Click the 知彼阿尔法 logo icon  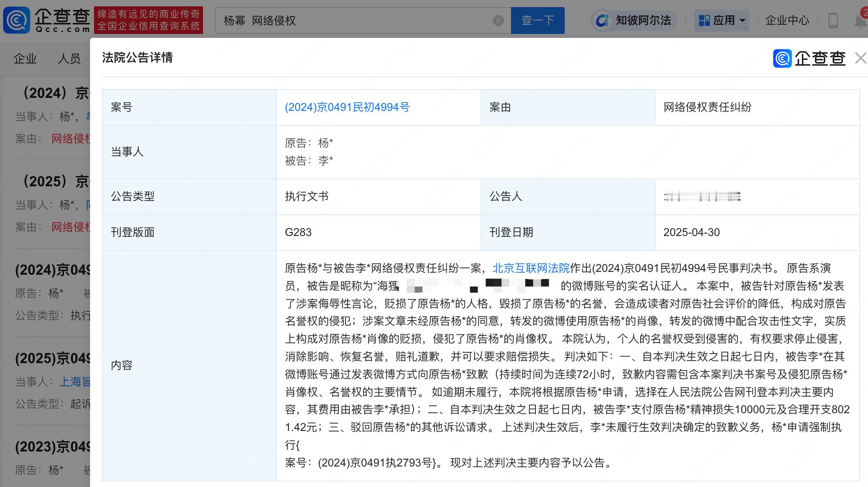tap(602, 21)
